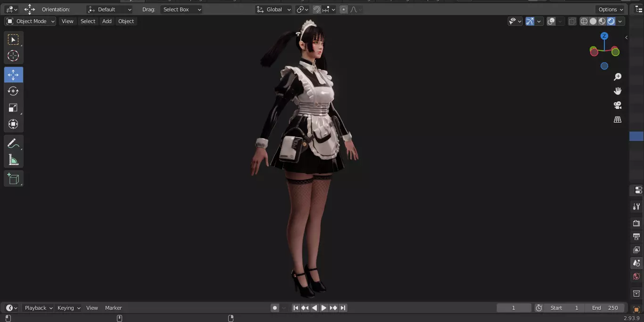Select the Add Cube tool
Screen dimensions: 644x322
tap(13, 179)
